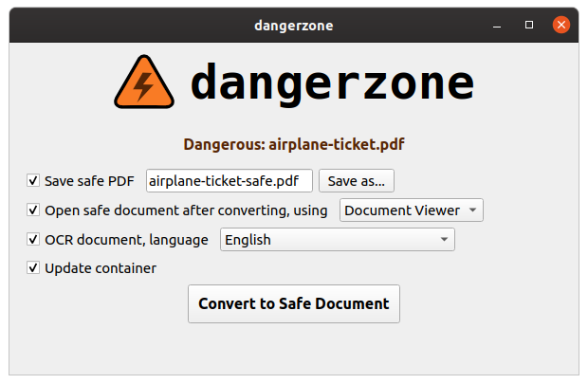Click the orange lightning warning logo
The width and height of the screenshot is (588, 384).
(144, 82)
